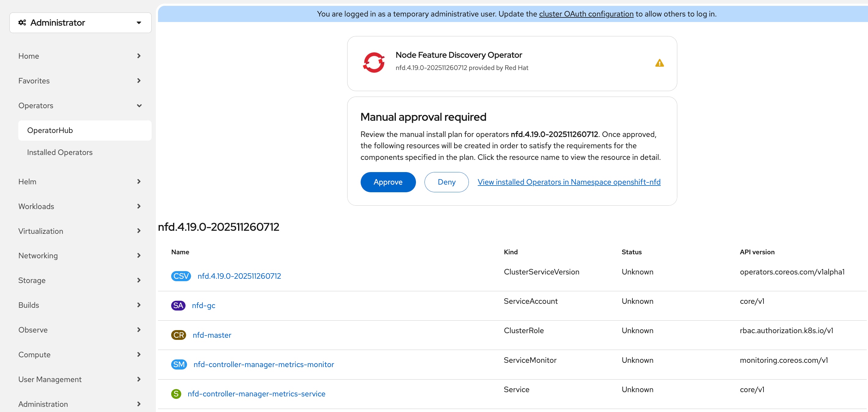Click the Kind column header
Image resolution: width=868 pixels, height=412 pixels.
pyautogui.click(x=510, y=252)
